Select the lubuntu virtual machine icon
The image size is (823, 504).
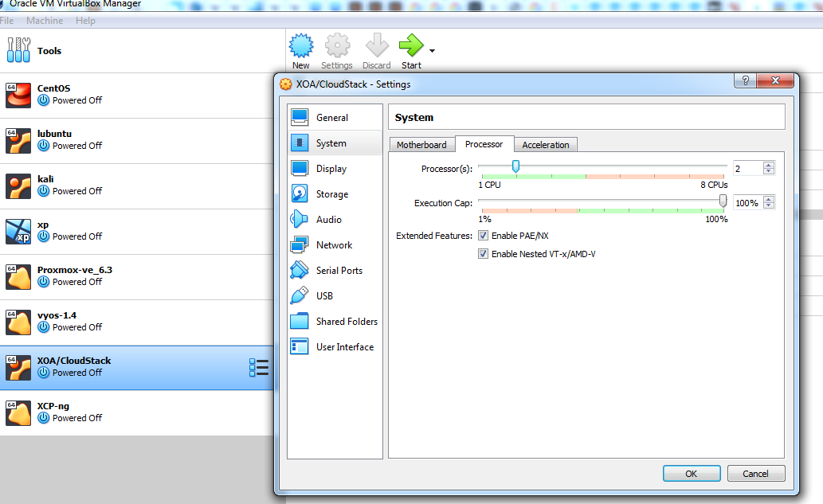point(18,141)
